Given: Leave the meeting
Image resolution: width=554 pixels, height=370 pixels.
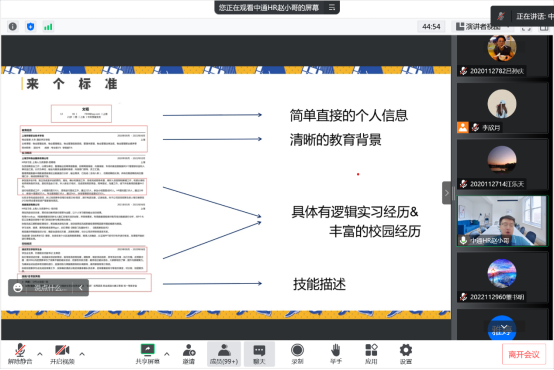Looking at the screenshot, I should coord(524,354).
